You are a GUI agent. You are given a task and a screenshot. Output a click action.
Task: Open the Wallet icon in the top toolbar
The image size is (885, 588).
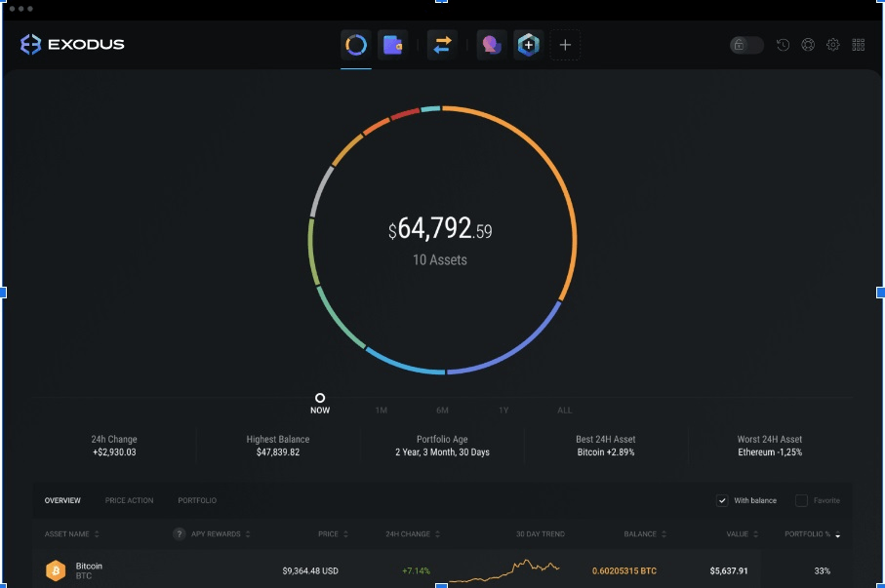tap(394, 44)
